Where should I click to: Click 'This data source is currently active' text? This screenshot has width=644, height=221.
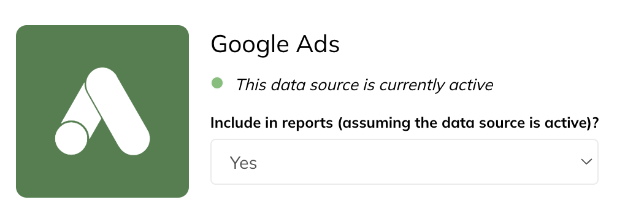[364, 85]
